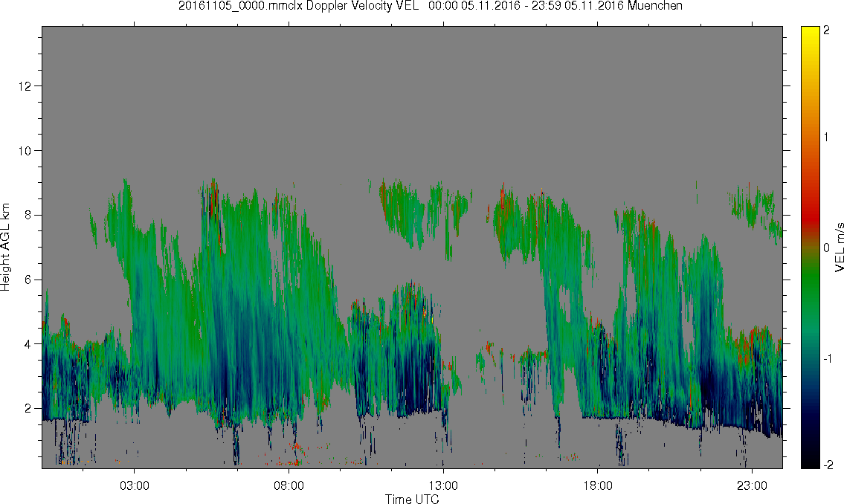This screenshot has width=844, height=504.
Task: Click the '12' height tick label
Action: tap(25, 86)
